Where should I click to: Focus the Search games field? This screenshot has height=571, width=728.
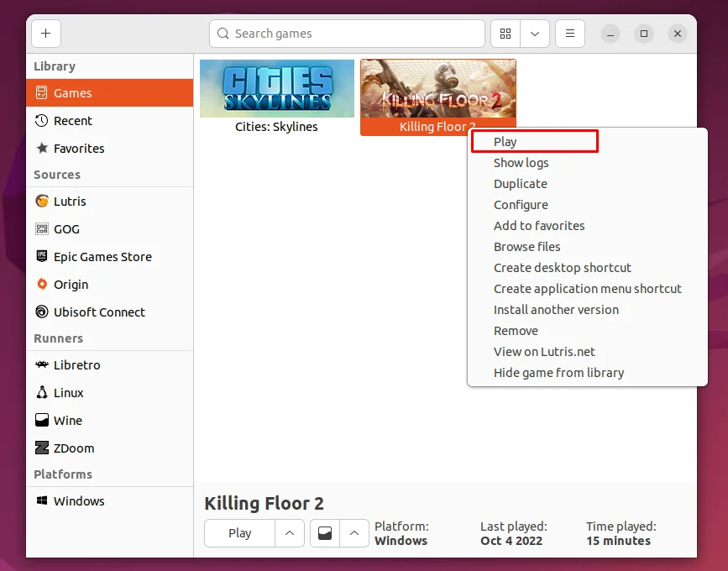click(347, 34)
